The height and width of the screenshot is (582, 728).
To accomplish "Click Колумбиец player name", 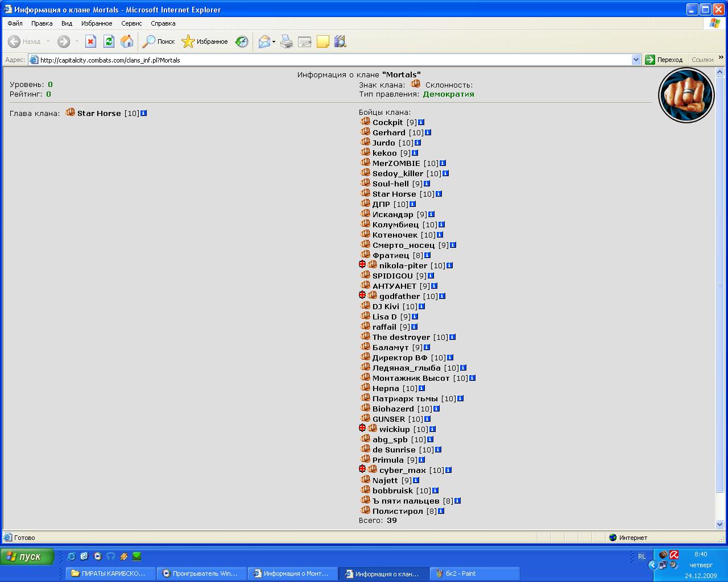I will pos(395,225).
